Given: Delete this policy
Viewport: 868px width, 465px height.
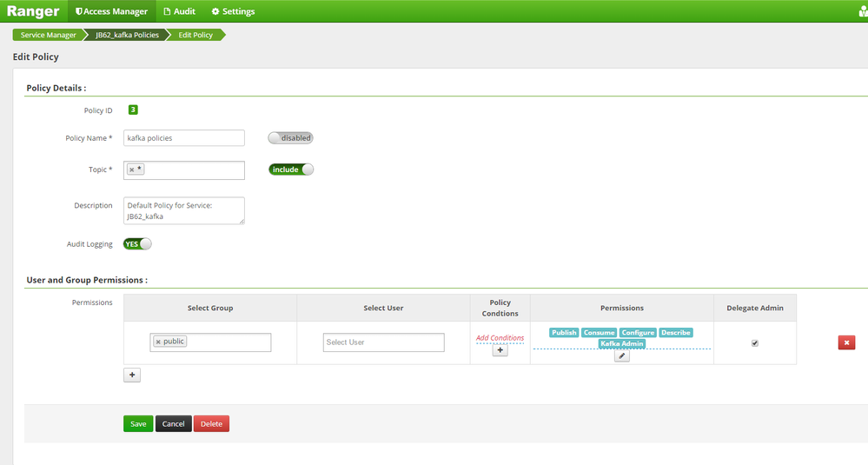Looking at the screenshot, I should tap(211, 423).
